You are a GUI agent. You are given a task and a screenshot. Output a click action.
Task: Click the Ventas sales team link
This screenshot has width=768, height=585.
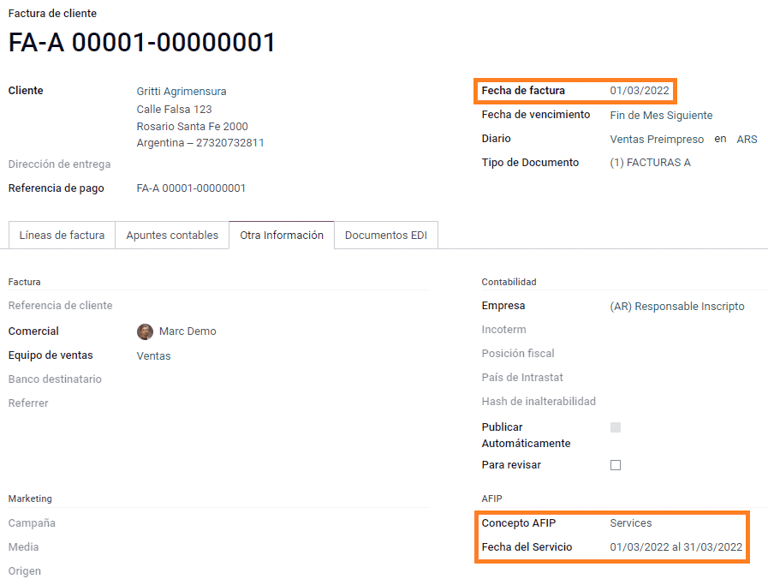click(153, 356)
